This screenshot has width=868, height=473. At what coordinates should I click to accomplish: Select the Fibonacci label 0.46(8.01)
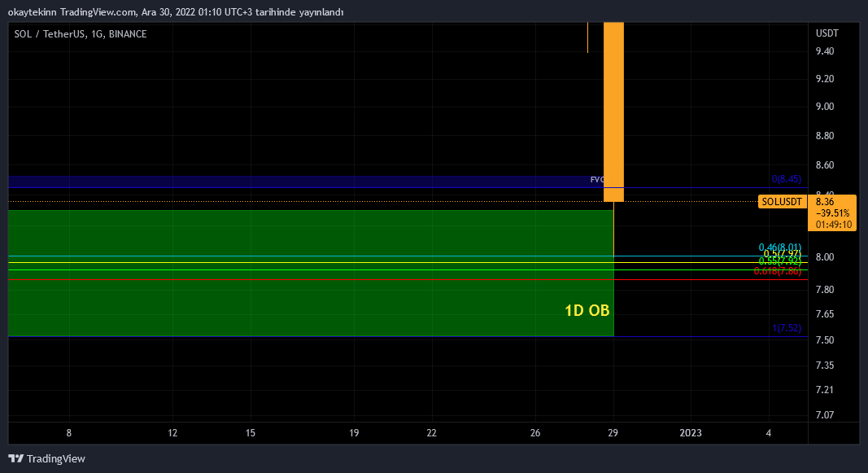[780, 247]
